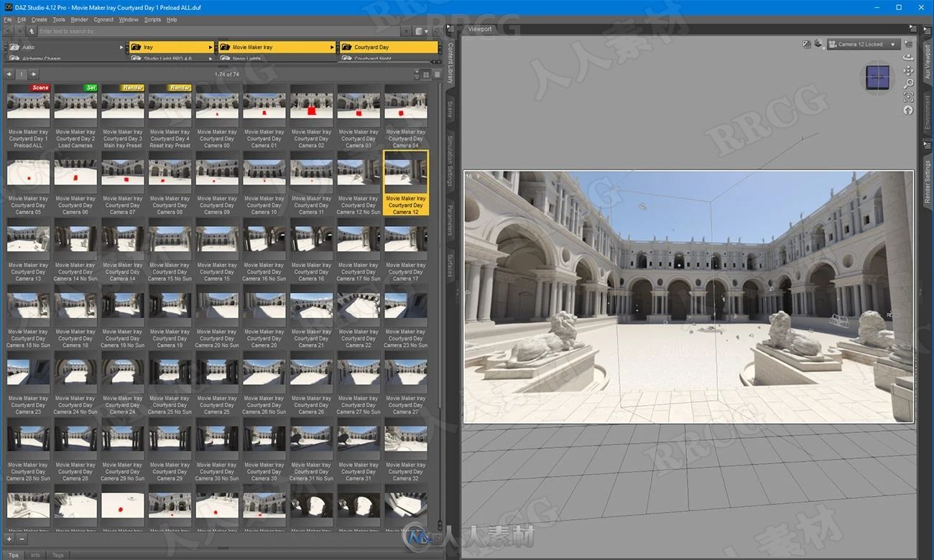934x560 pixels.
Task: Open the Environment side tab
Action: 927,111
